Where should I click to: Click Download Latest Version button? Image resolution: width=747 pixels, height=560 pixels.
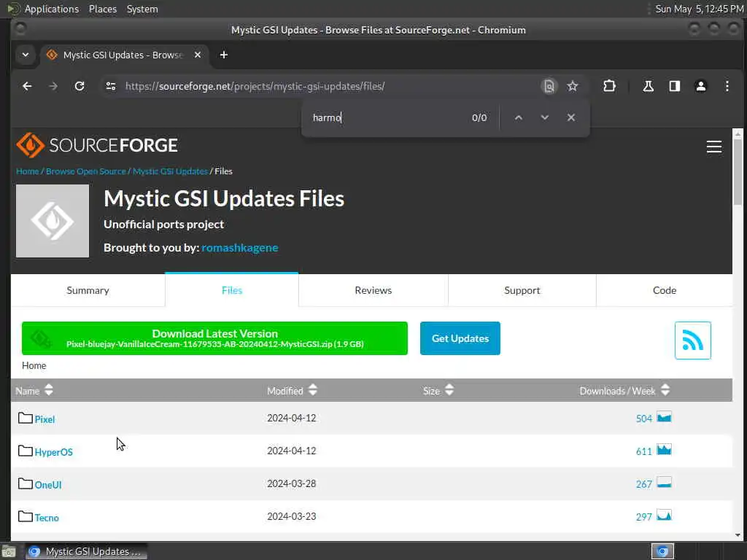pos(215,338)
